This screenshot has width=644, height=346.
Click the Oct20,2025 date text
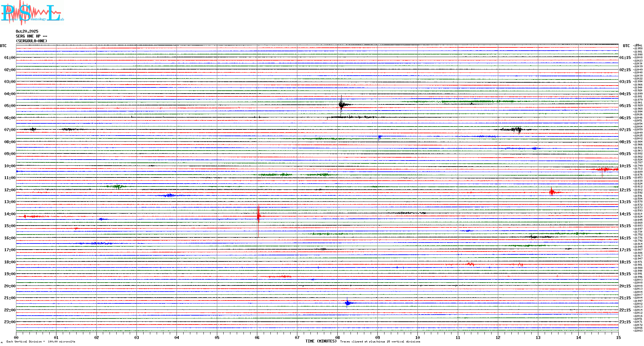[x=27, y=31]
